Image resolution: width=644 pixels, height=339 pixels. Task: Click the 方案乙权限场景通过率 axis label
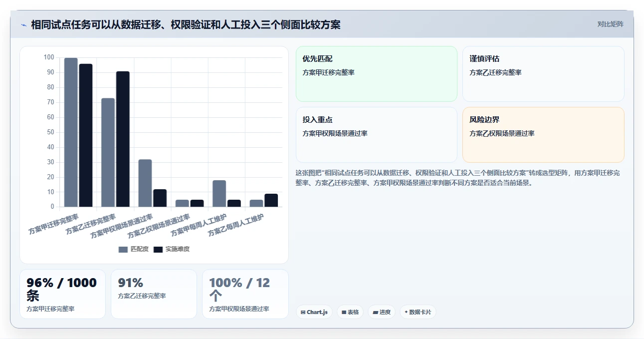pos(159,226)
